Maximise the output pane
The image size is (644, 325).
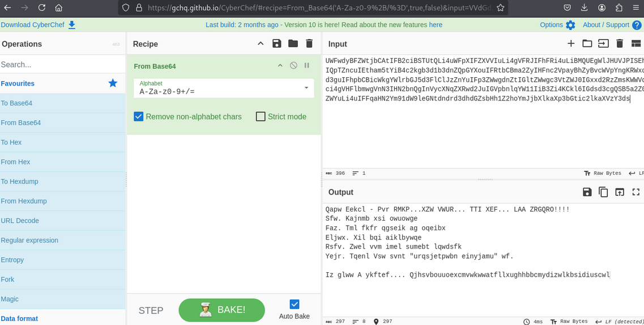point(636,192)
